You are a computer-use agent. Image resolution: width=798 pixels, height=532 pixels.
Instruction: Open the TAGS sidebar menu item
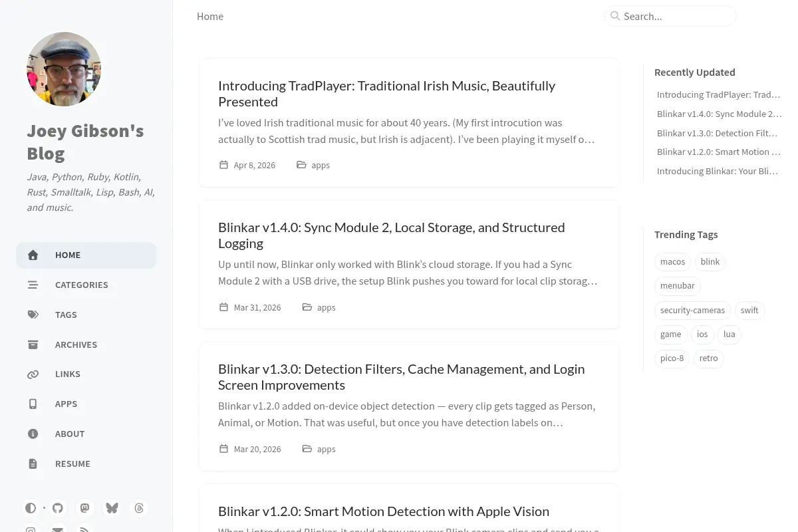(x=86, y=315)
